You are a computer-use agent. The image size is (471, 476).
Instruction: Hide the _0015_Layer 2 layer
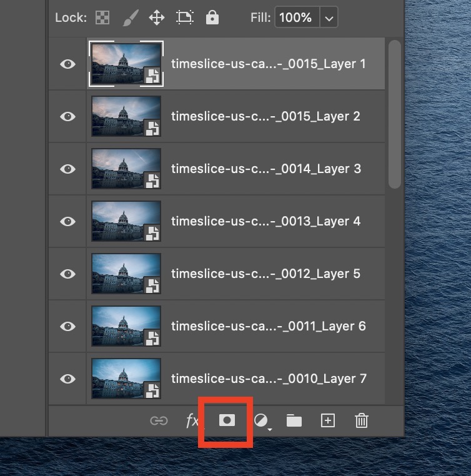coord(67,117)
